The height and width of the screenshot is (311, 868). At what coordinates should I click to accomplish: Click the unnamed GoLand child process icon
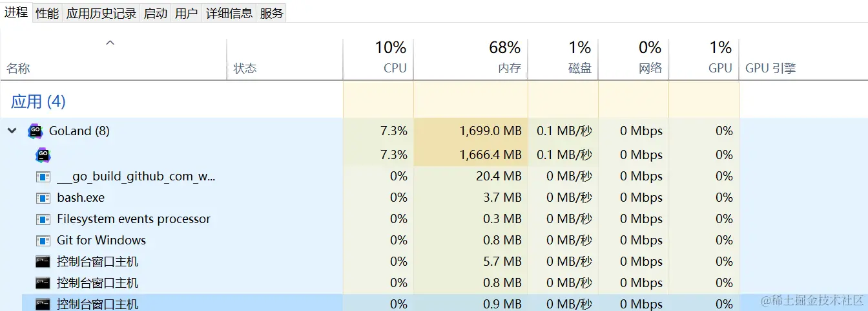click(43, 155)
